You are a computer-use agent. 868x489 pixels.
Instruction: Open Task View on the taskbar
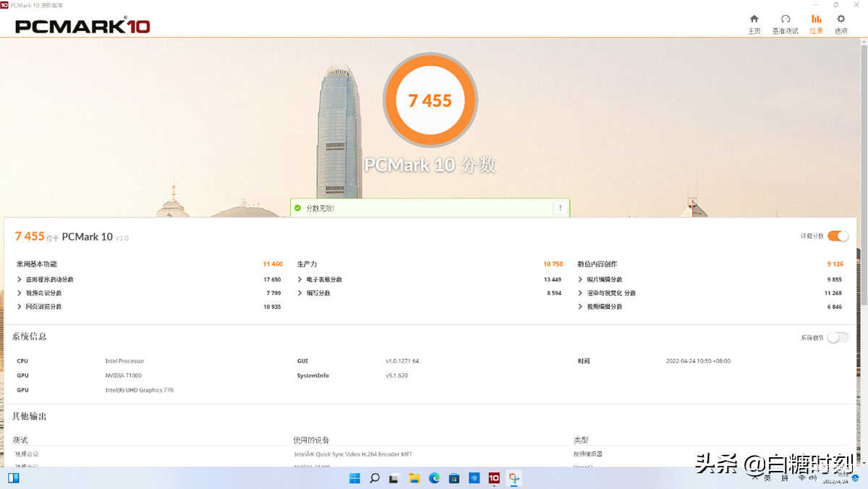pos(394,478)
